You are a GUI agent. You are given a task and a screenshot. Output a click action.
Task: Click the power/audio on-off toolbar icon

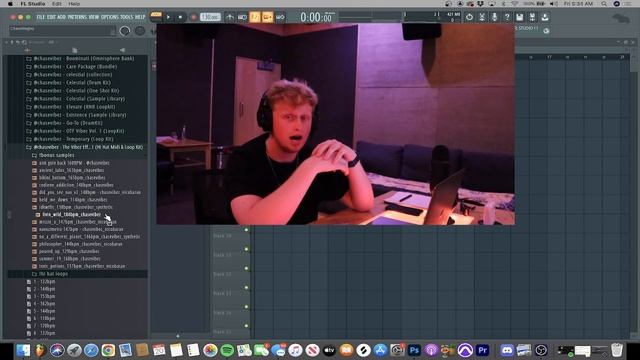(469, 17)
